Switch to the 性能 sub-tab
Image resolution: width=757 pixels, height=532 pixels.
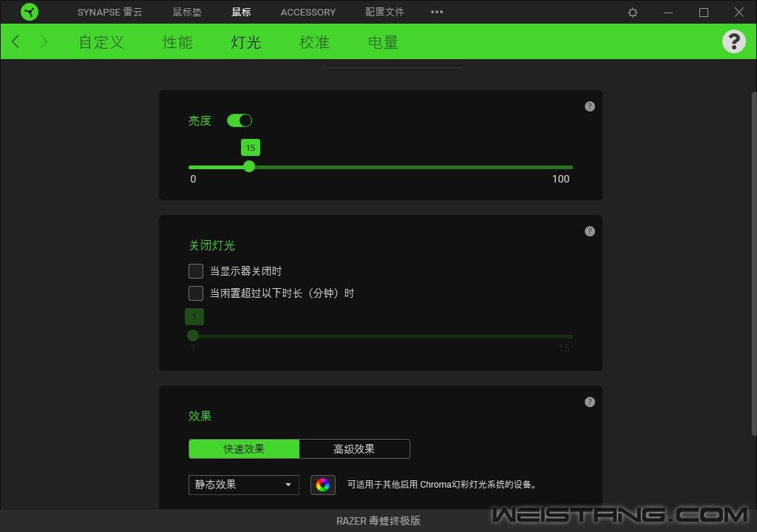click(177, 42)
